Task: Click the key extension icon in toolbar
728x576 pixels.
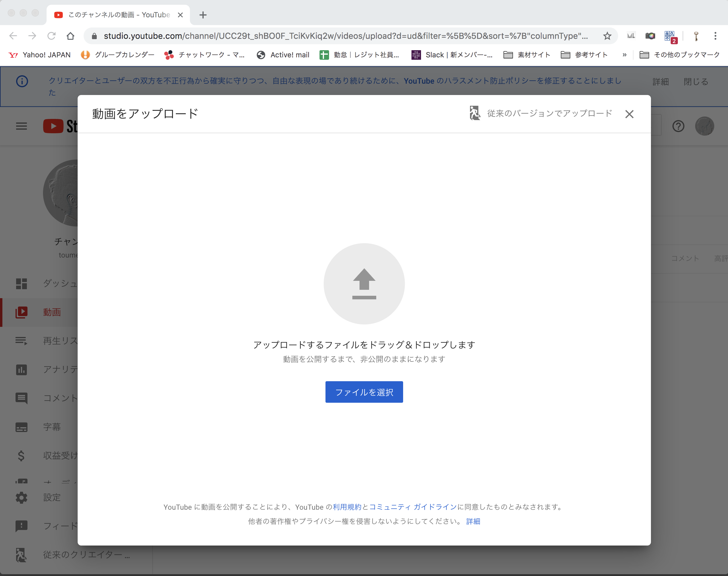Action: (x=696, y=36)
